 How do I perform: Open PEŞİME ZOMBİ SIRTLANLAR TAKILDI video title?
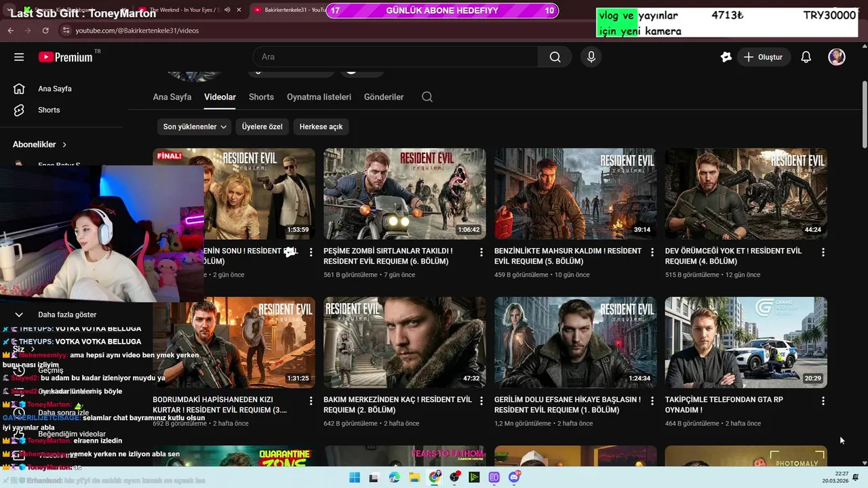click(x=388, y=256)
